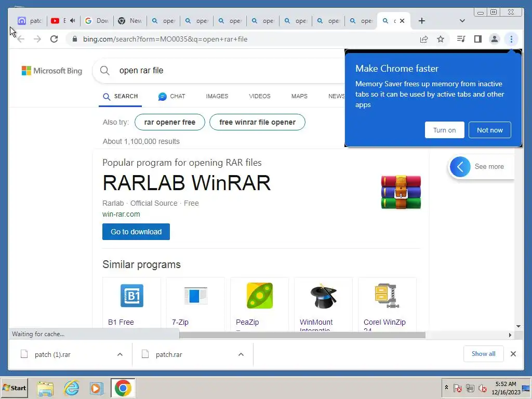View site information lock icon

coord(75,39)
